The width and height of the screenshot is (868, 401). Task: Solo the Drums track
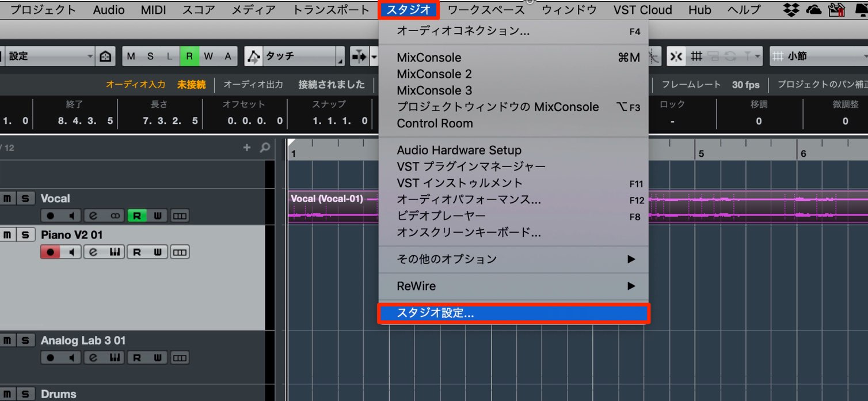25,394
